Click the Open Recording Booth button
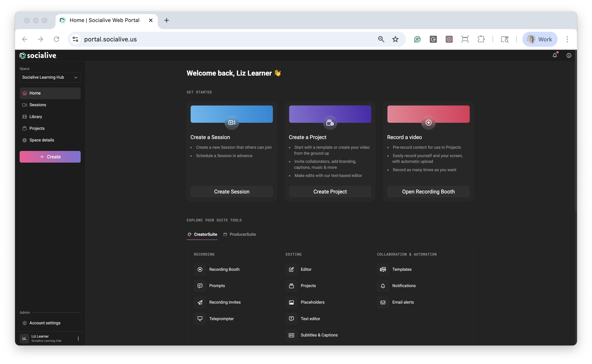The width and height of the screenshot is (592, 364). (428, 192)
